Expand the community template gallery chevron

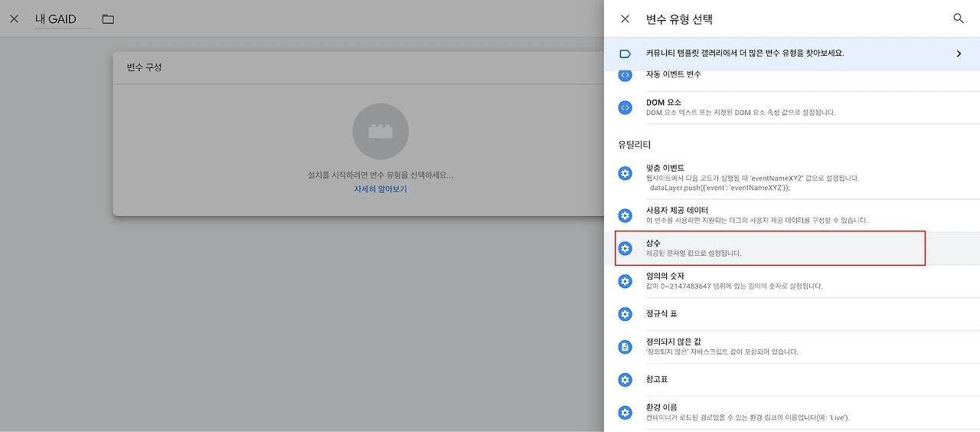[959, 54]
